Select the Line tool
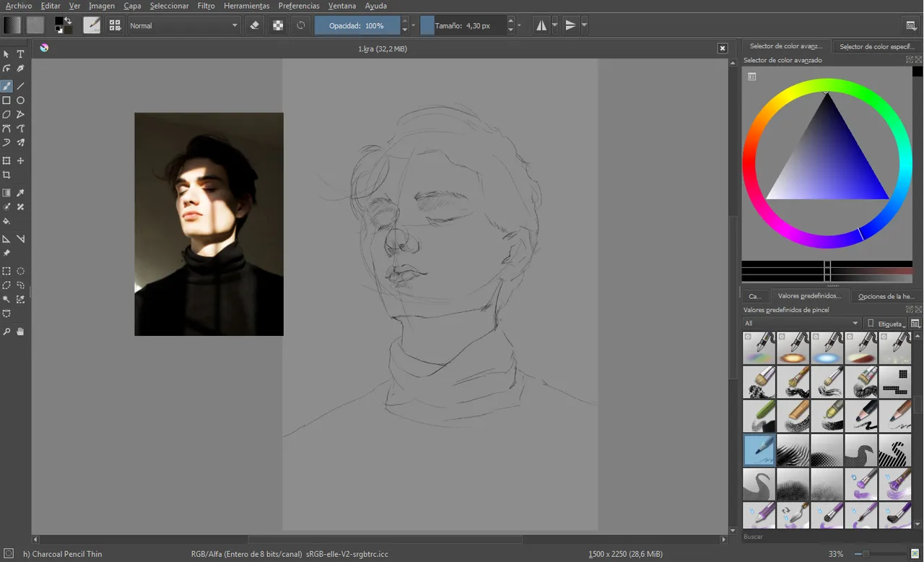 (20, 86)
